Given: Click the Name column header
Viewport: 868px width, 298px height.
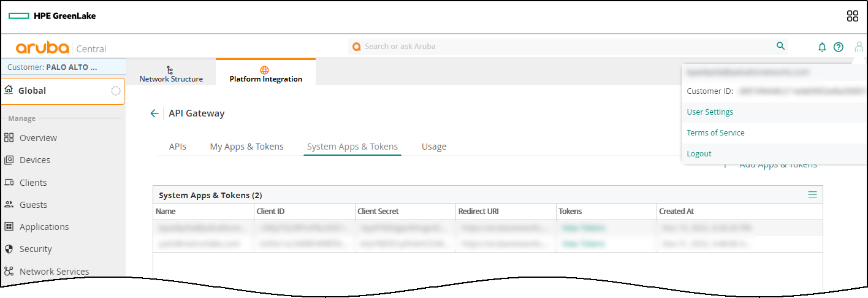Looking at the screenshot, I should [x=166, y=212].
